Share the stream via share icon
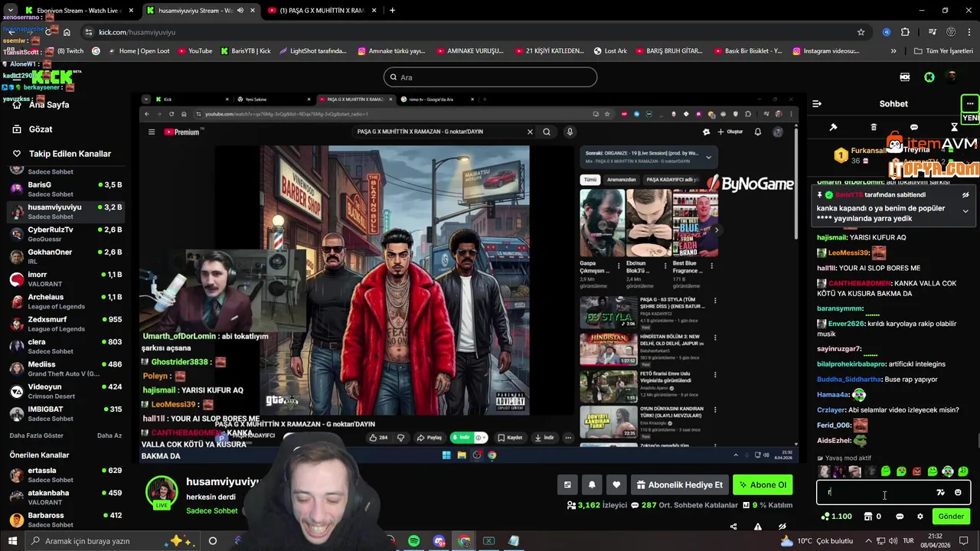 733,527
